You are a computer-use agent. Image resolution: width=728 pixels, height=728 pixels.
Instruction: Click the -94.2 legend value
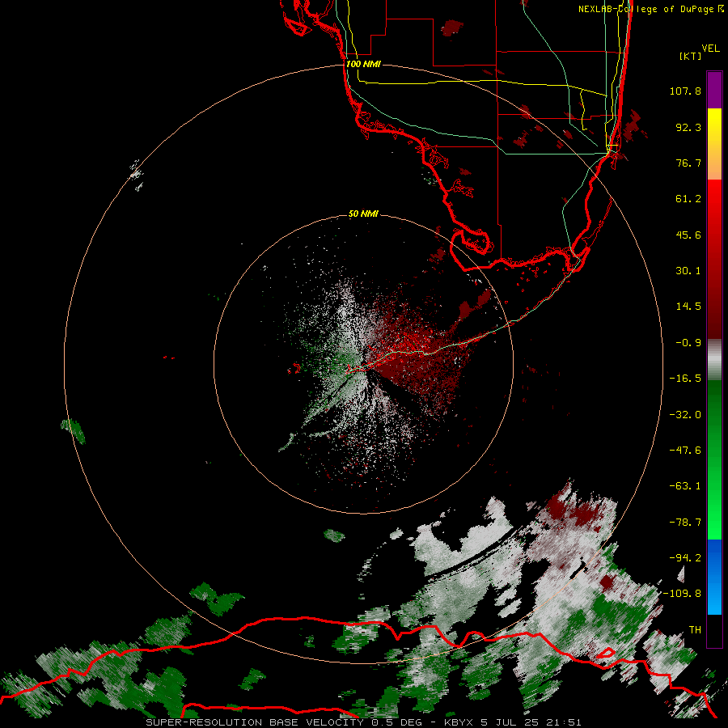click(685, 557)
